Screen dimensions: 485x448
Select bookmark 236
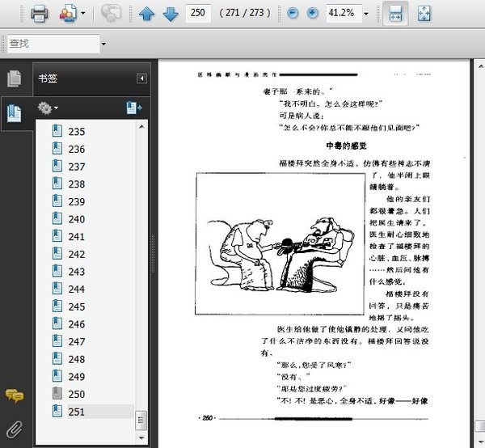pyautogui.click(x=77, y=150)
